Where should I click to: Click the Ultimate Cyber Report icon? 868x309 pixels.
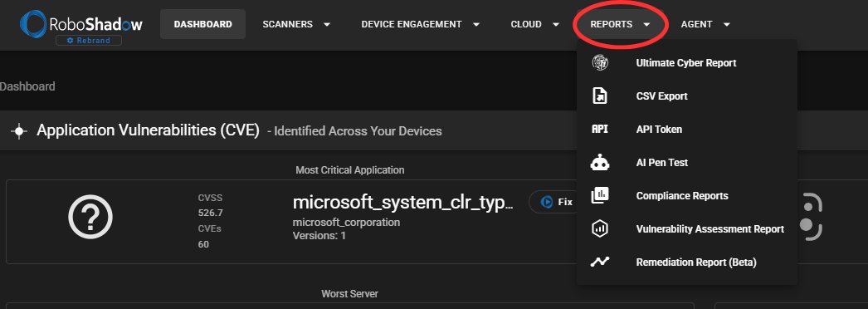[x=600, y=62]
